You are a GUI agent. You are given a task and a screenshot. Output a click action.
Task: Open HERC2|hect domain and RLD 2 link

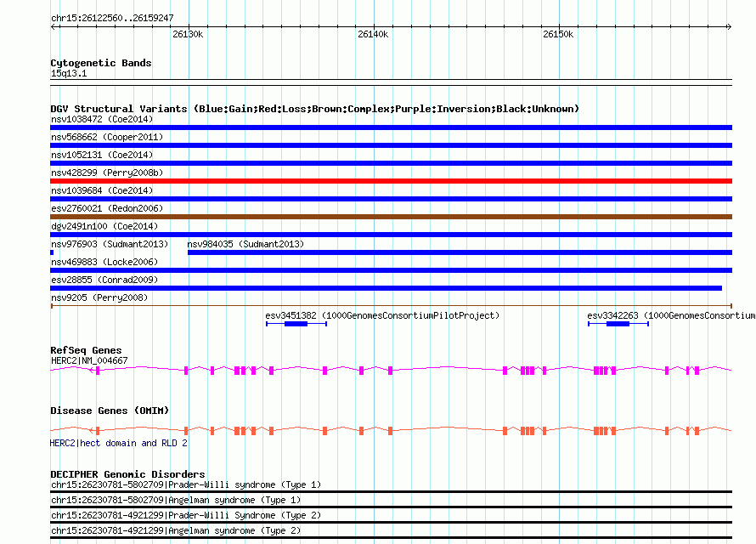[119, 443]
